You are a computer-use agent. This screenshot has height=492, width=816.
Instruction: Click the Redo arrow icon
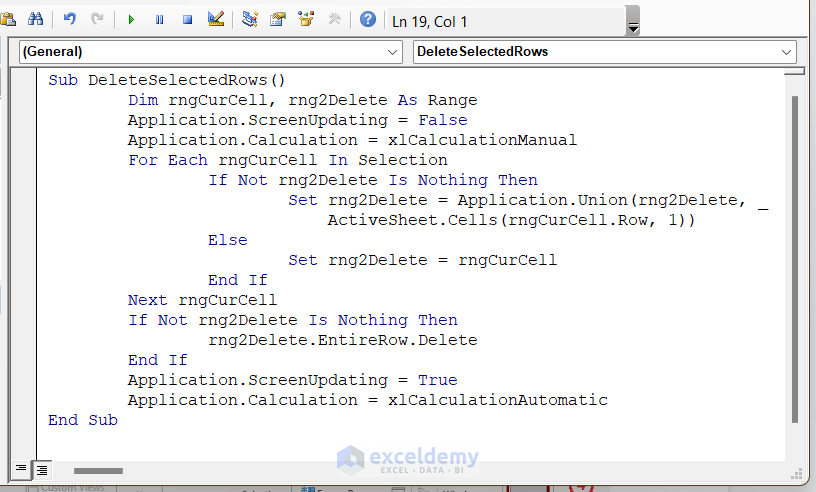coord(97,20)
